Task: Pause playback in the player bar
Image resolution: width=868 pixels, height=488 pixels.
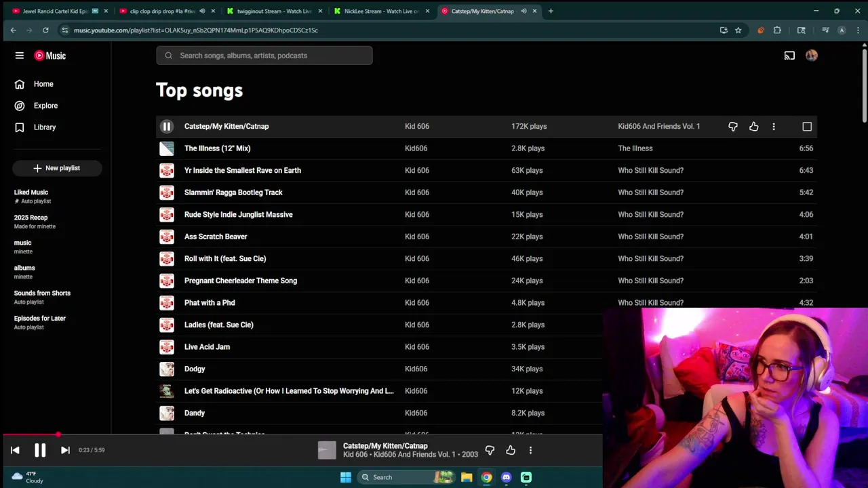Action: (x=40, y=450)
